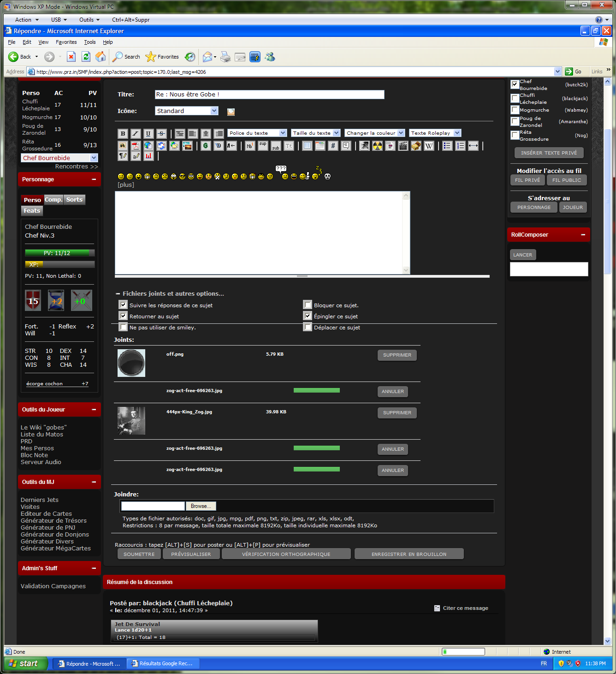Toggle bold text formatting
Screen dimensions: 616x674
coord(123,134)
